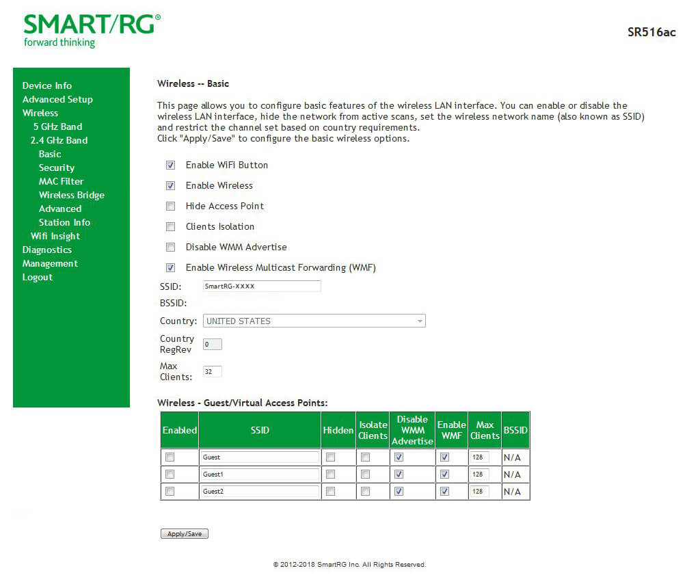Enable the Guest virtual access point
The height and width of the screenshot is (588, 700).
point(170,457)
